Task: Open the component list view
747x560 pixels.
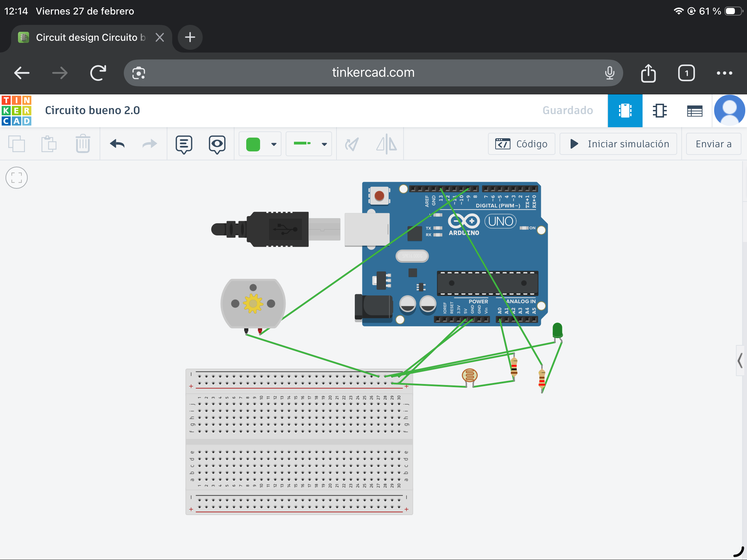Action: 694,111
